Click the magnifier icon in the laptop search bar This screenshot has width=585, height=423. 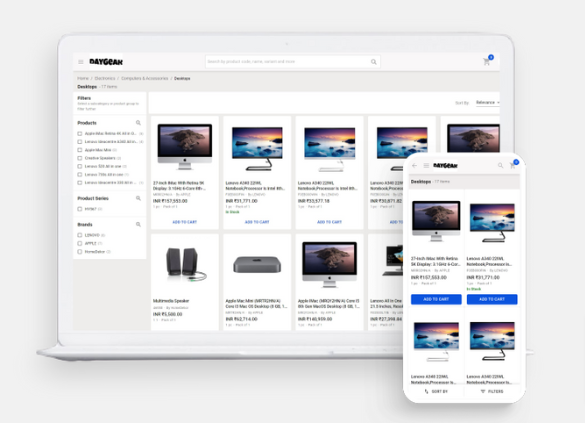(373, 62)
